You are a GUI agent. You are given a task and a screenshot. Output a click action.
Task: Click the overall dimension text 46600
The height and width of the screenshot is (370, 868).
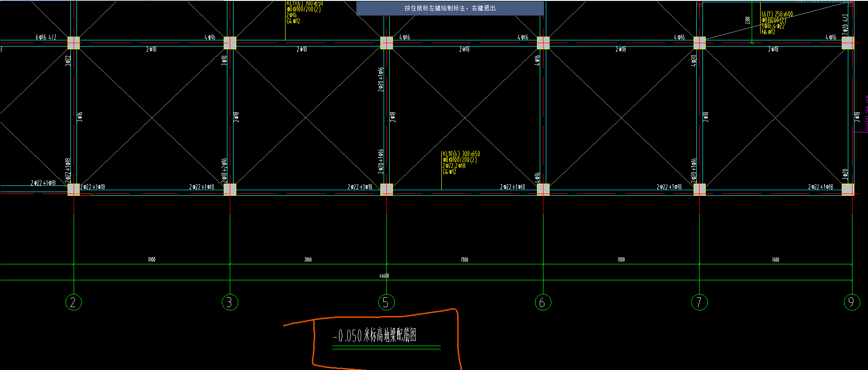pyautogui.click(x=384, y=276)
